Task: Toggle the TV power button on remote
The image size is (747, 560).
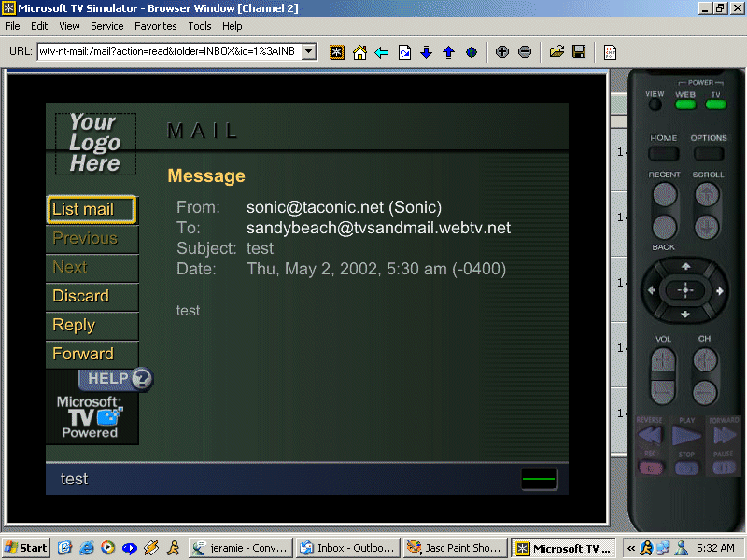Action: coord(716,105)
